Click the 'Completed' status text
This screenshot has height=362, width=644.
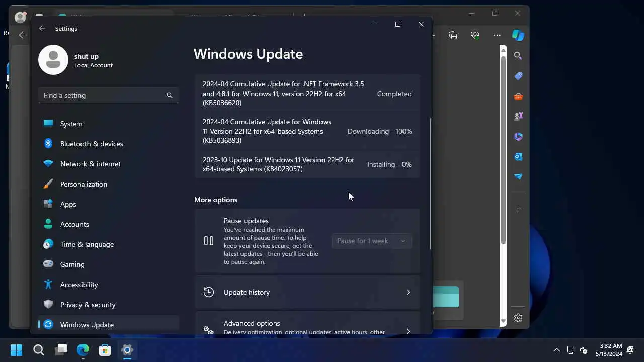click(x=394, y=94)
